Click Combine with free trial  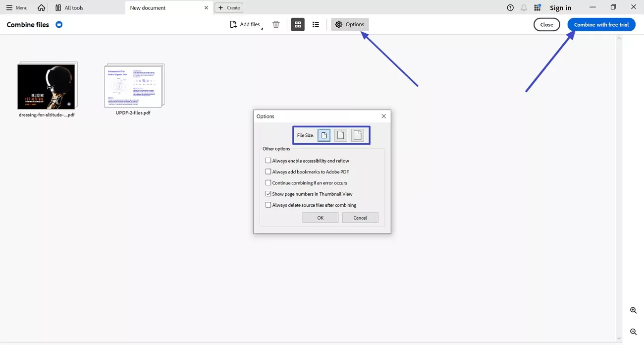[x=601, y=24]
